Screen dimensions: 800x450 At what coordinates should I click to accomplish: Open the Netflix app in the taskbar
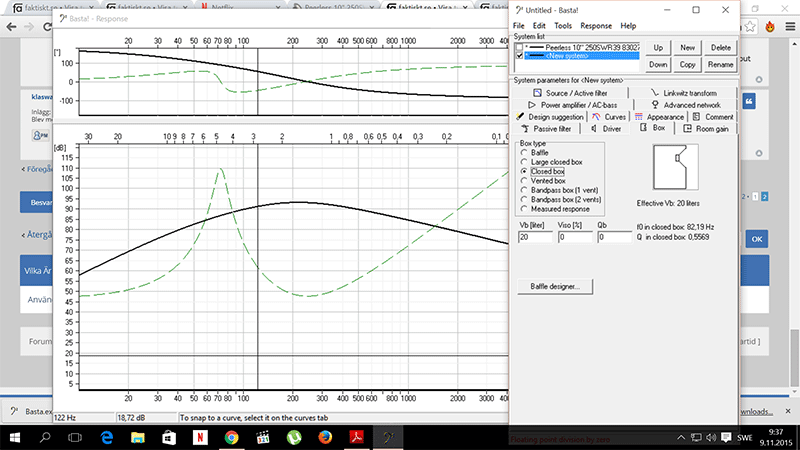(199, 437)
